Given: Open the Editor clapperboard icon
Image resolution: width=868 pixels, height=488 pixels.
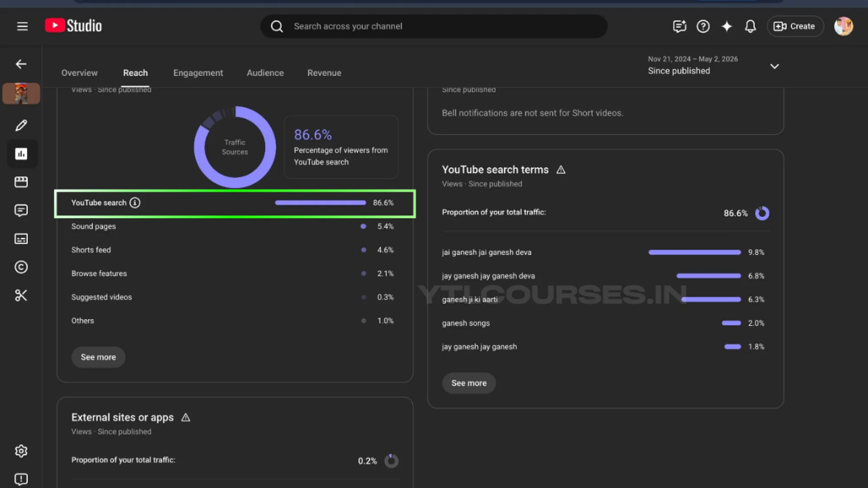Looking at the screenshot, I should coord(21,182).
